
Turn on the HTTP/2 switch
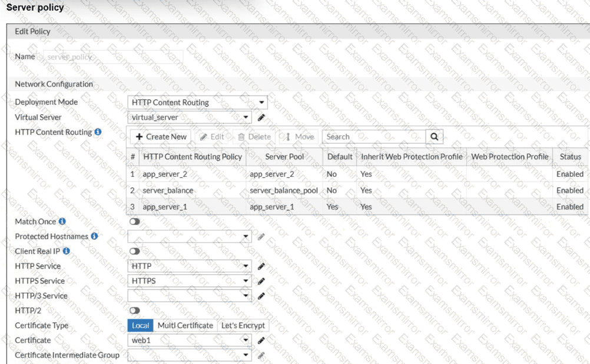click(x=134, y=310)
